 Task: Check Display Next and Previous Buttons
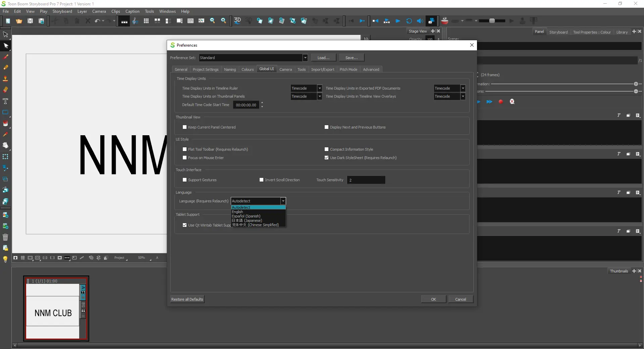pyautogui.click(x=326, y=127)
